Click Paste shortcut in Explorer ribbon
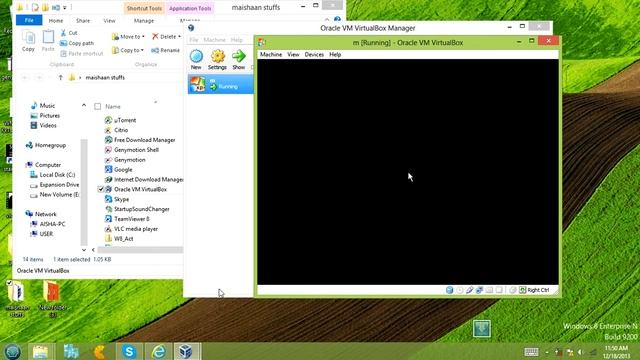 (x=82, y=53)
